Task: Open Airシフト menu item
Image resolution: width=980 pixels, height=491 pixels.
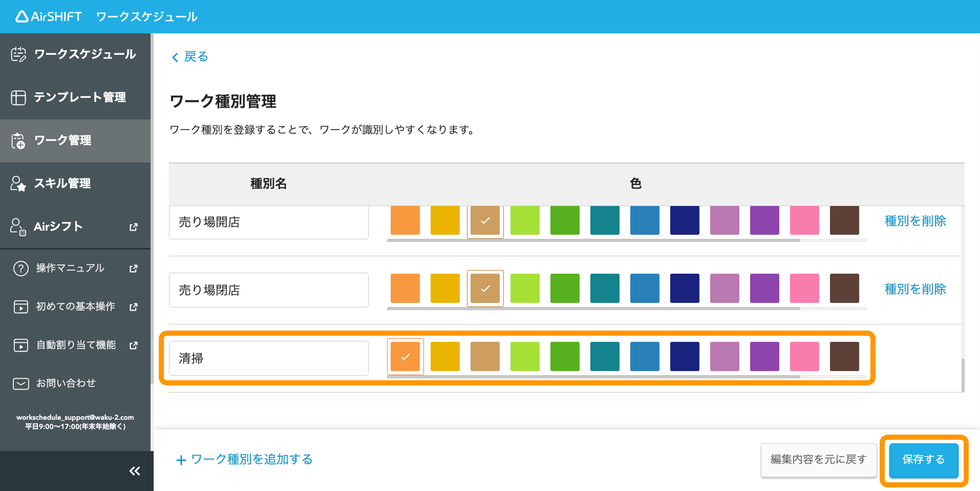Action: [75, 227]
